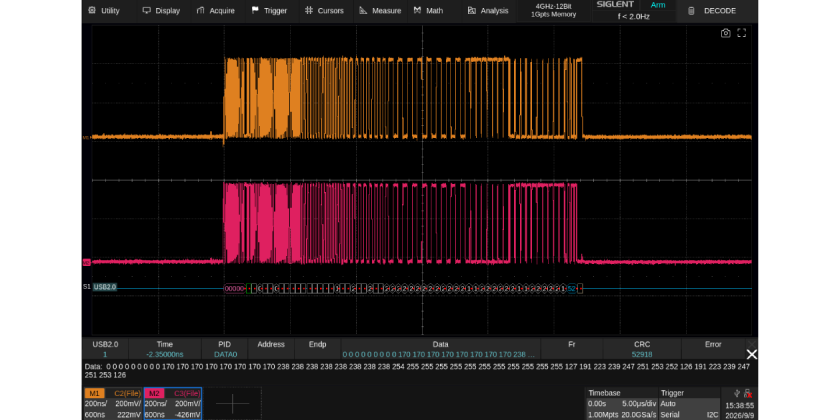This screenshot has height=420, width=840.
Task: Click the empty add-channel plus box
Action: (x=232, y=403)
